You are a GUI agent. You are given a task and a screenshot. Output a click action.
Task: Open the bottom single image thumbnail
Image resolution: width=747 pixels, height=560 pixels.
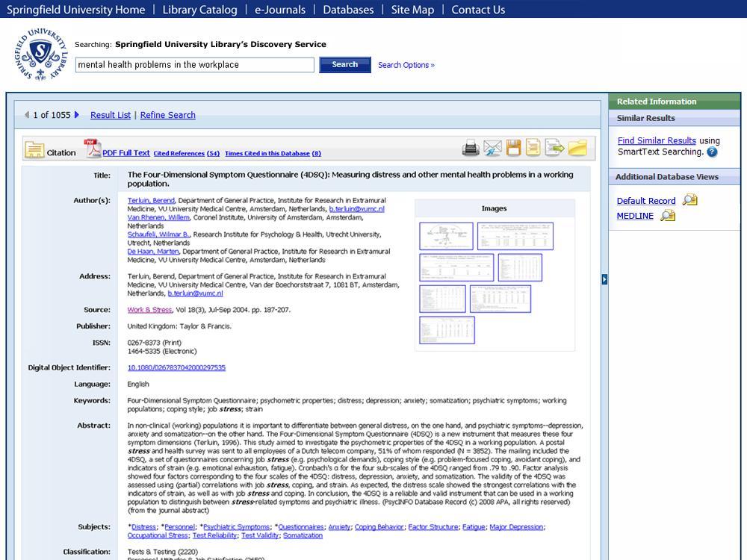pos(447,330)
